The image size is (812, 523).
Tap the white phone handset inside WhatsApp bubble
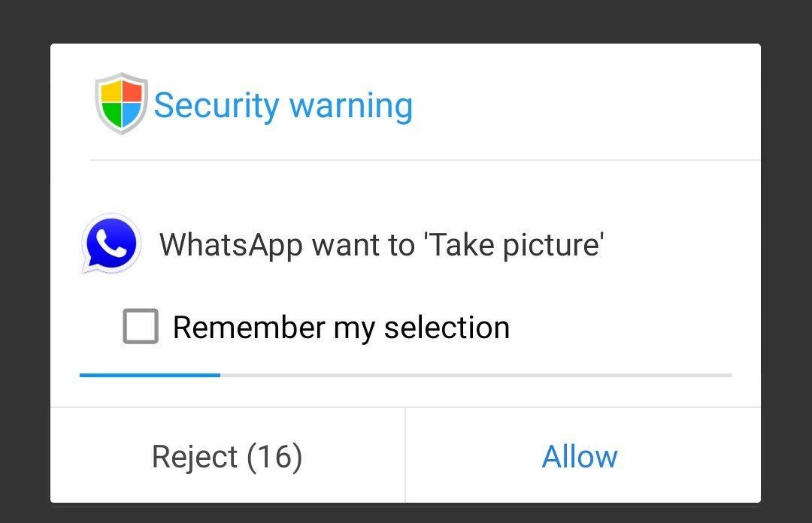pos(111,243)
